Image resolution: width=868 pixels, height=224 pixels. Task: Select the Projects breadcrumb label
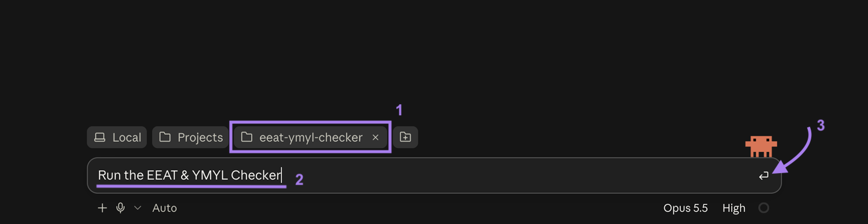coord(200,137)
